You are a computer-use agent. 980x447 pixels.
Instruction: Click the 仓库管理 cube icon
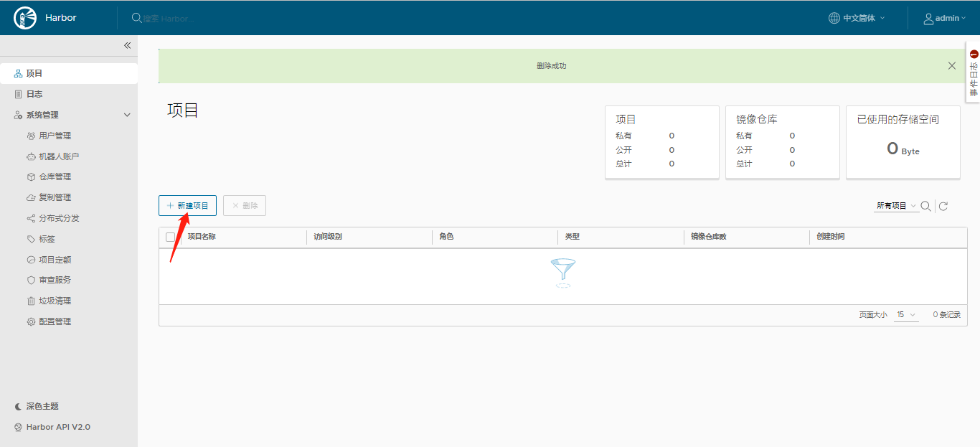pos(31,177)
